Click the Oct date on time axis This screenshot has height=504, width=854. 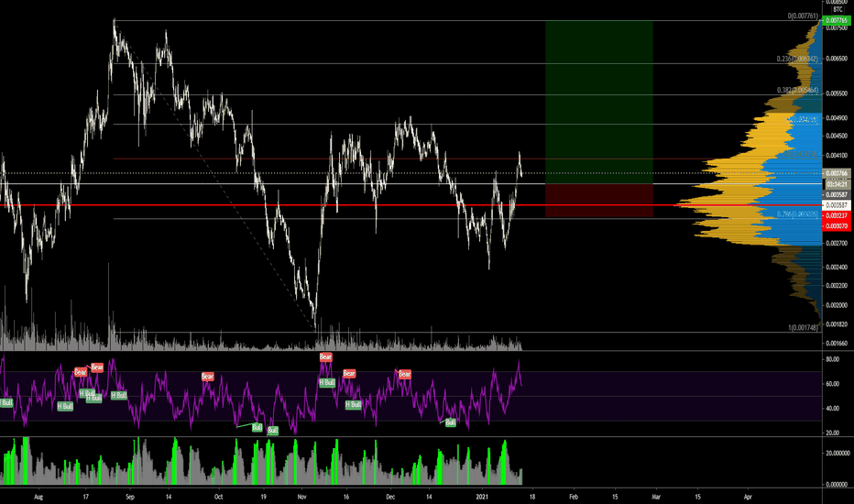(x=218, y=497)
